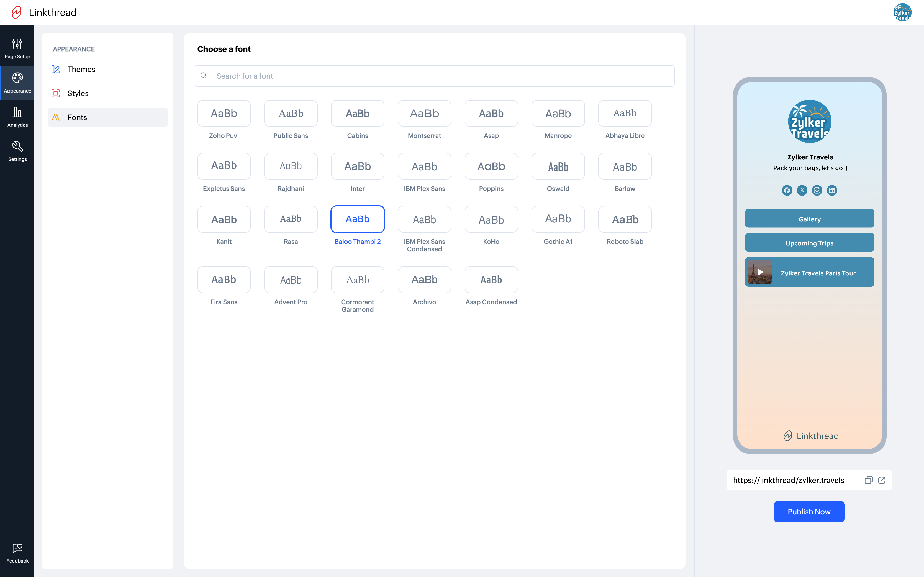Click the LinkedIn icon in preview
This screenshot has height=577, width=924.
coord(832,190)
